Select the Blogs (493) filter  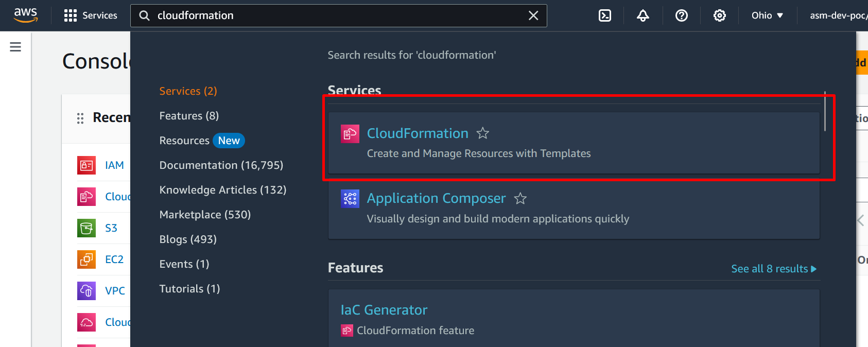[x=188, y=239]
